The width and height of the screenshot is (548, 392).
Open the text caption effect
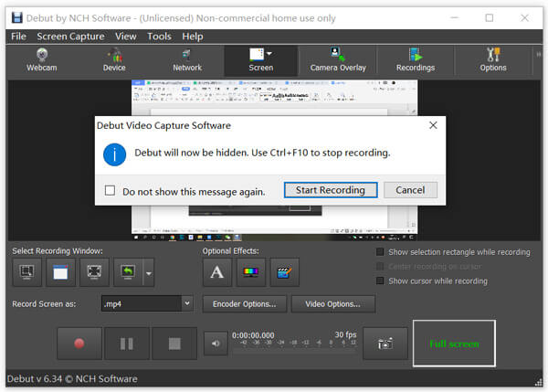click(x=217, y=272)
